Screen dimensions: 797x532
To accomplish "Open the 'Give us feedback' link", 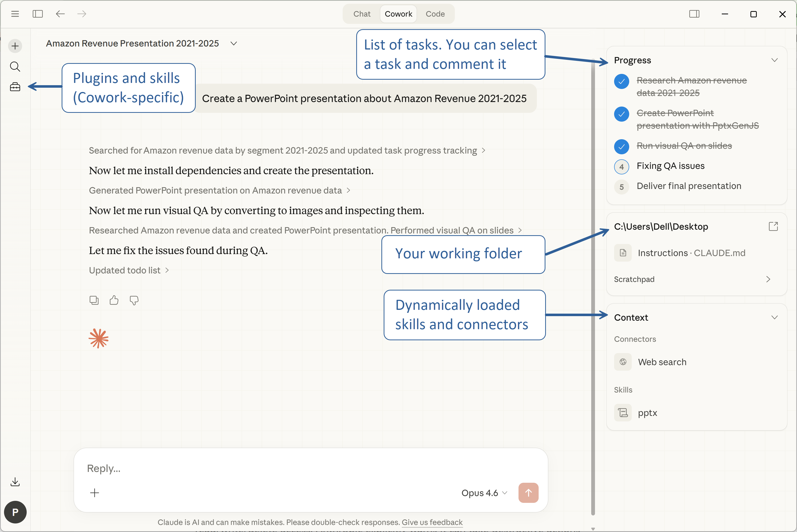I will [432, 522].
